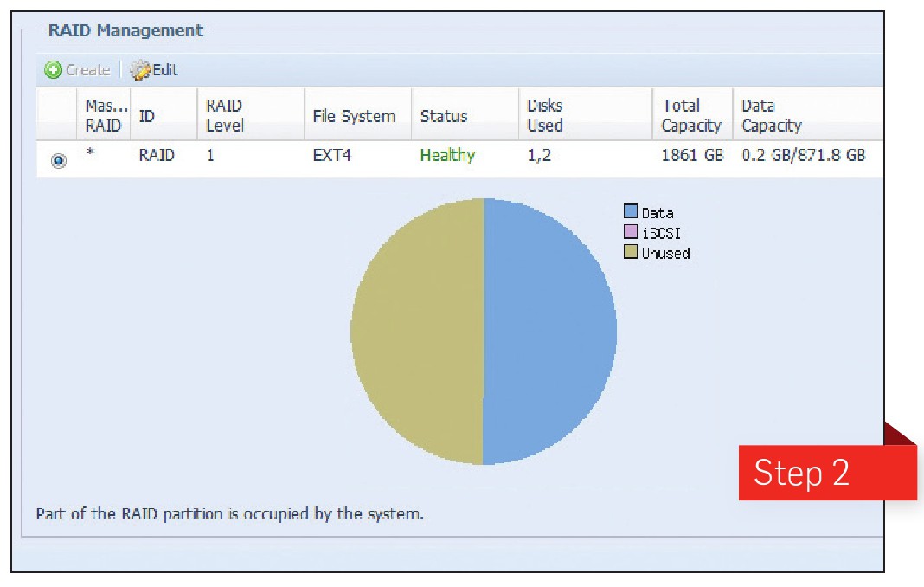This screenshot has height=587, width=924.
Task: Click the olive Unused legend swatch
Action: click(631, 252)
